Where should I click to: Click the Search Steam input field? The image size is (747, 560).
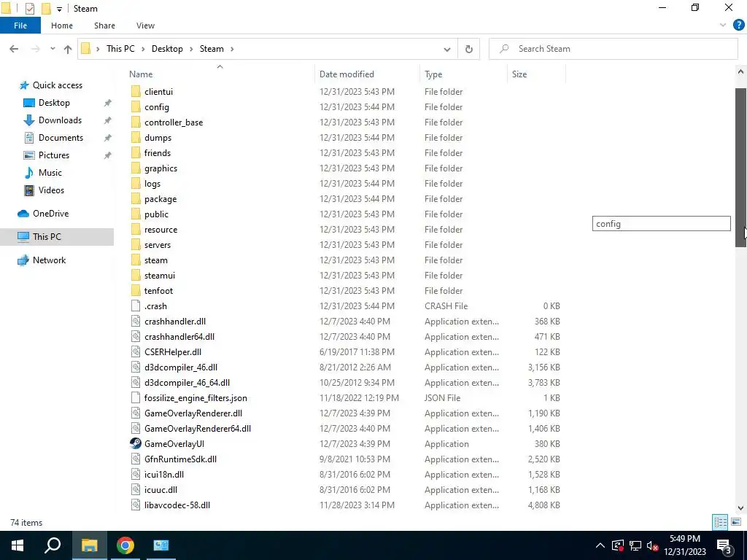613,49
